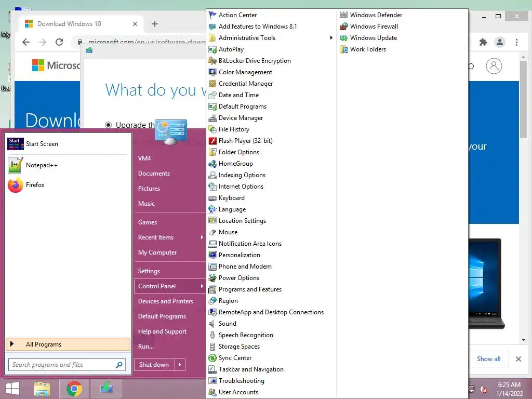532x399 pixels.
Task: Expand All Programs list
Action: tap(68, 344)
